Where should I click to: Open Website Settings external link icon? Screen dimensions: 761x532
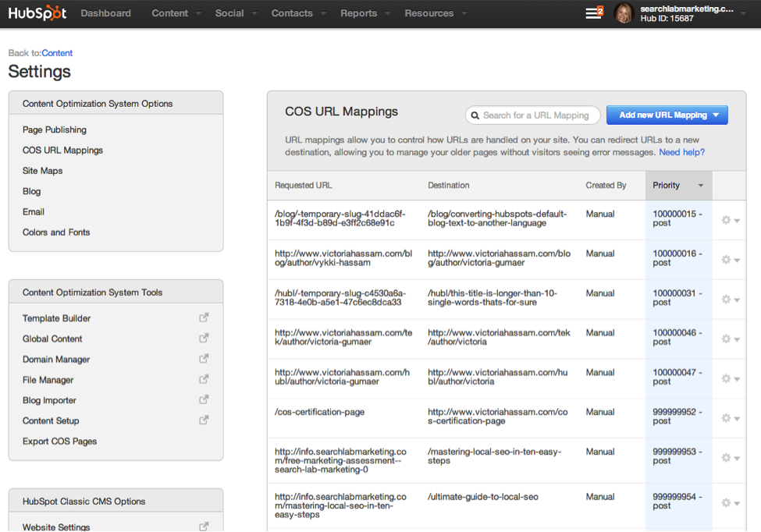[204, 527]
